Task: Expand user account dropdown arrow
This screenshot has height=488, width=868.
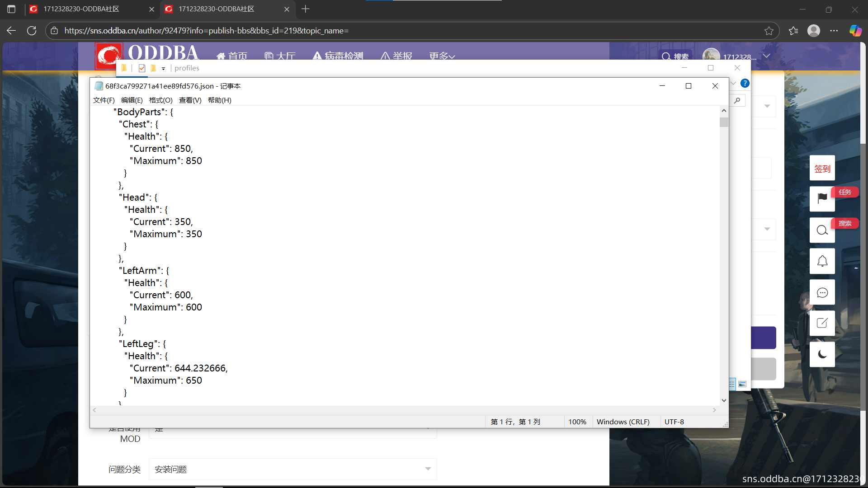Action: click(766, 56)
